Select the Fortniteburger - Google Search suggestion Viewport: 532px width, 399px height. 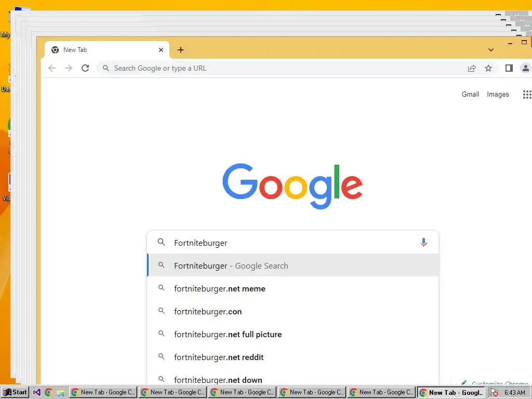point(293,265)
